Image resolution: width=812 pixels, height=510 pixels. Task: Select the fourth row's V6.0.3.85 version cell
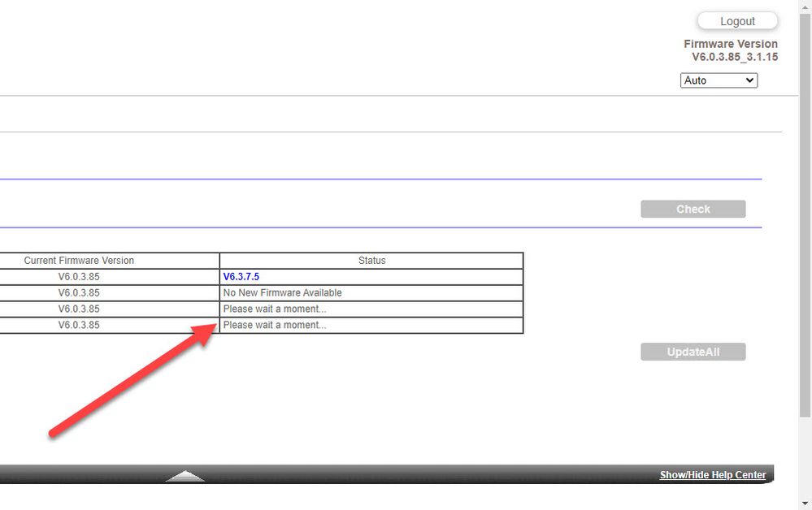(x=79, y=325)
